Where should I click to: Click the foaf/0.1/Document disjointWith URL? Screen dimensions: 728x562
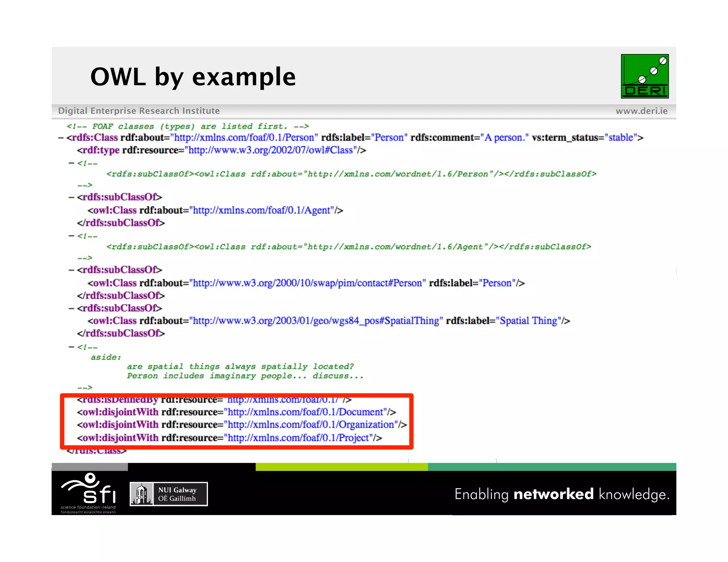pos(305,412)
